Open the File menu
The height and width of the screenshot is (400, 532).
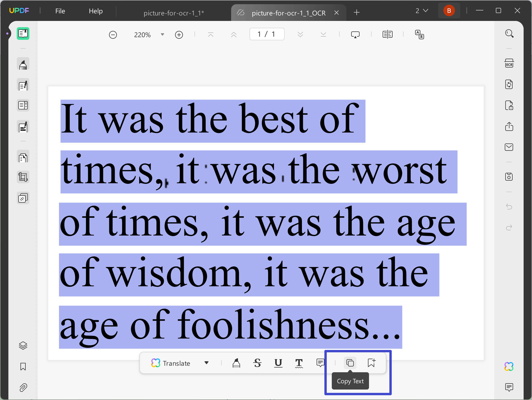coord(60,11)
